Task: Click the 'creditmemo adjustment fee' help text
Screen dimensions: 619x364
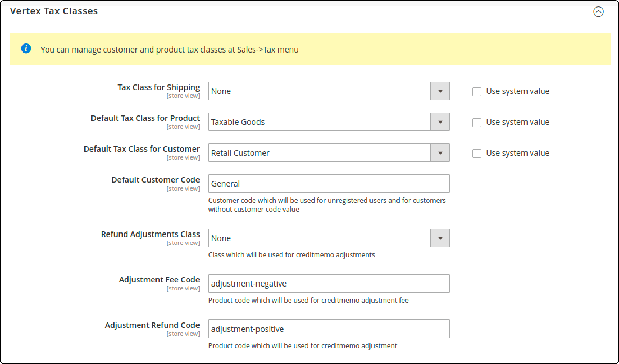Action: (x=308, y=300)
